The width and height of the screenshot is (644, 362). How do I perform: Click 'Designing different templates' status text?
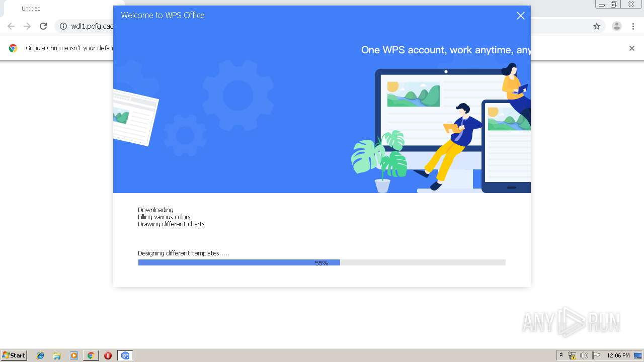[183, 253]
